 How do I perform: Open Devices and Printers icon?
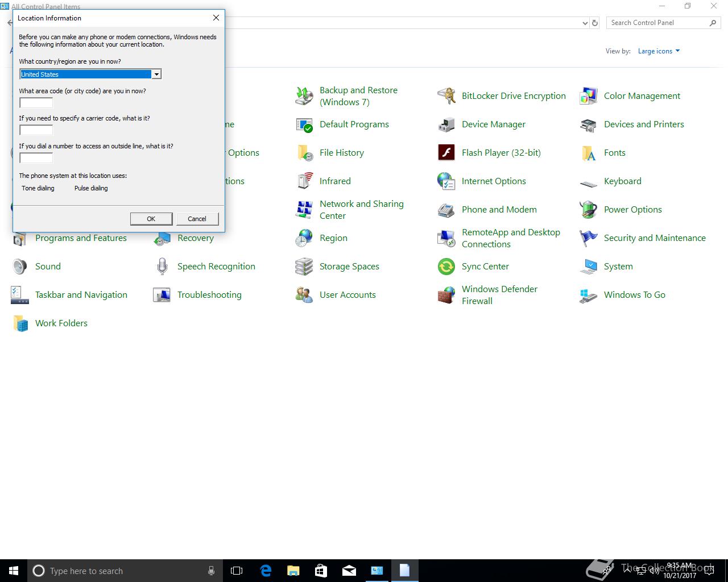point(589,124)
